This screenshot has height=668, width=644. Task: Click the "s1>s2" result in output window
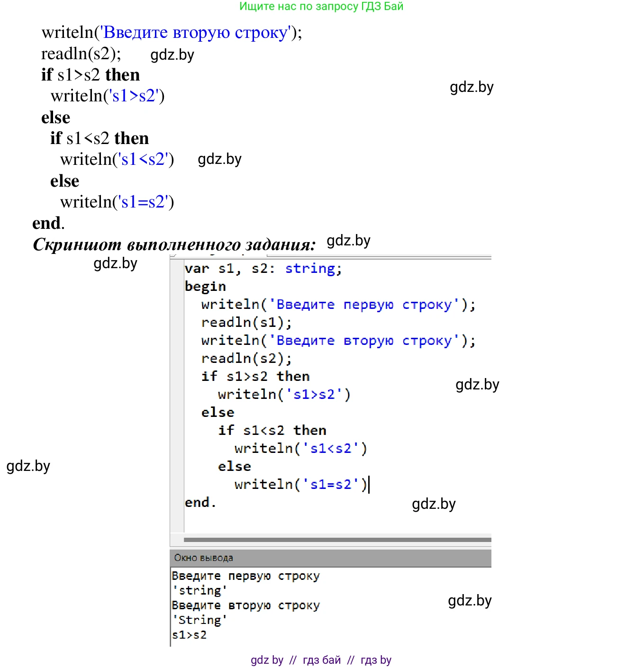190,635
